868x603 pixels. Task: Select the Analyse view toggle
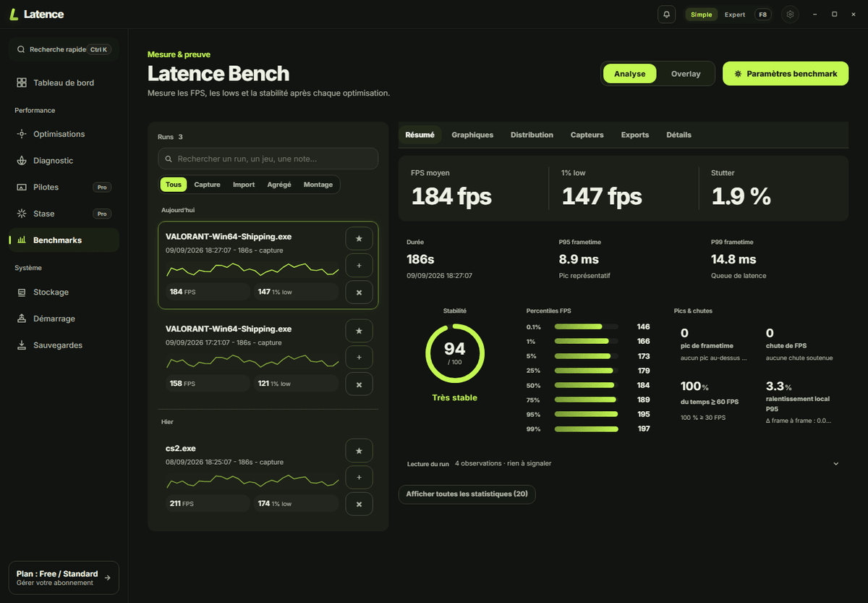coord(629,74)
